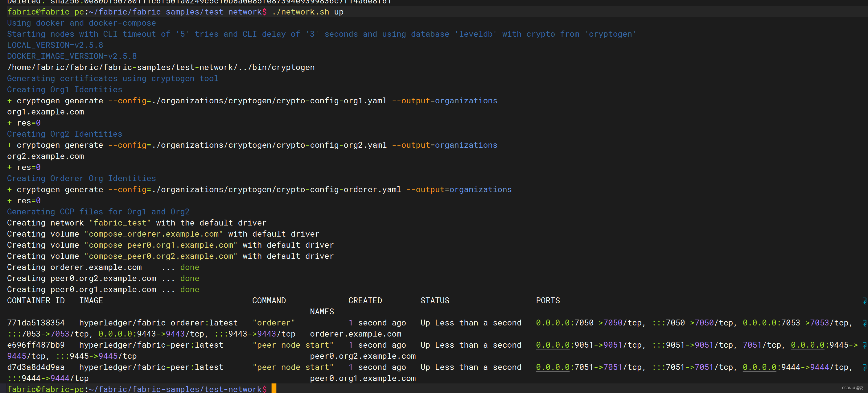Click the standalone org1.example.com output line
The image size is (868, 393).
click(46, 112)
